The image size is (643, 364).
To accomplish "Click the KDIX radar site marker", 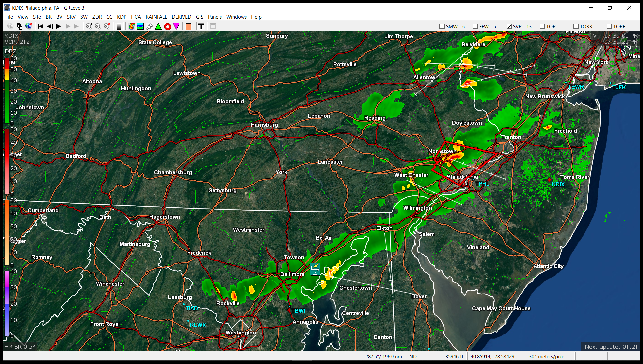I will pos(549,180).
